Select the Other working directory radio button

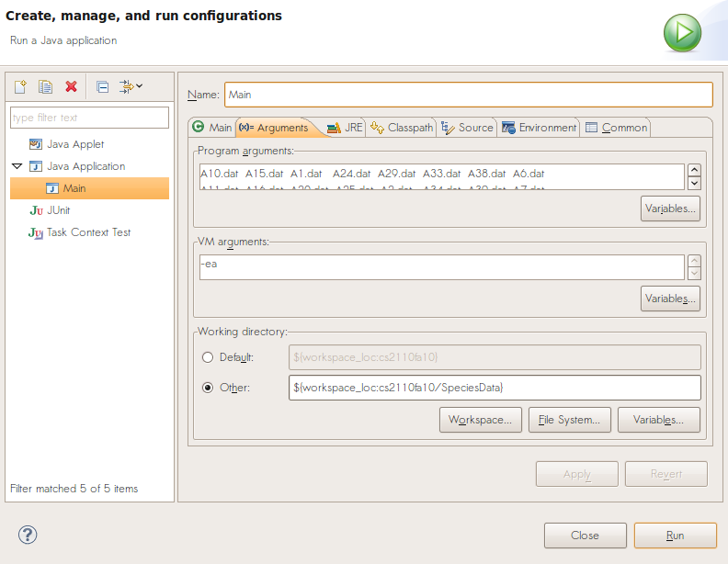208,388
